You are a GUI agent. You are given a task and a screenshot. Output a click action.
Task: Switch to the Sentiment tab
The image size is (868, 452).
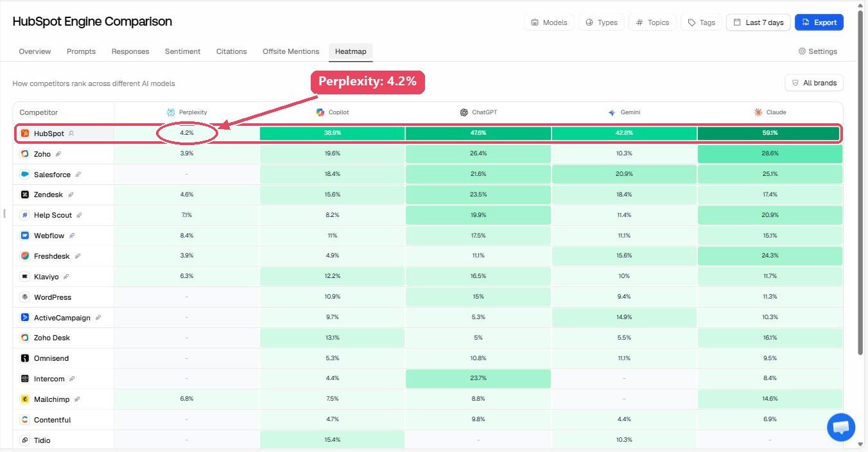coord(183,51)
